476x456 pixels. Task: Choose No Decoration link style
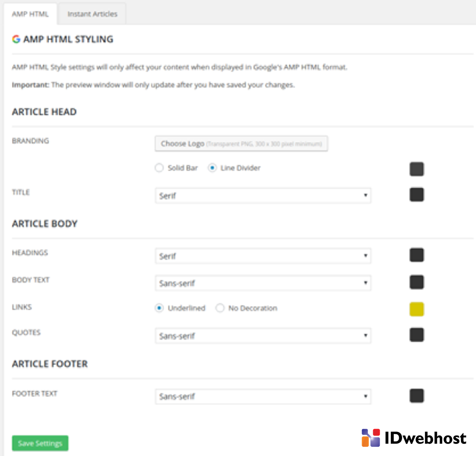(220, 308)
